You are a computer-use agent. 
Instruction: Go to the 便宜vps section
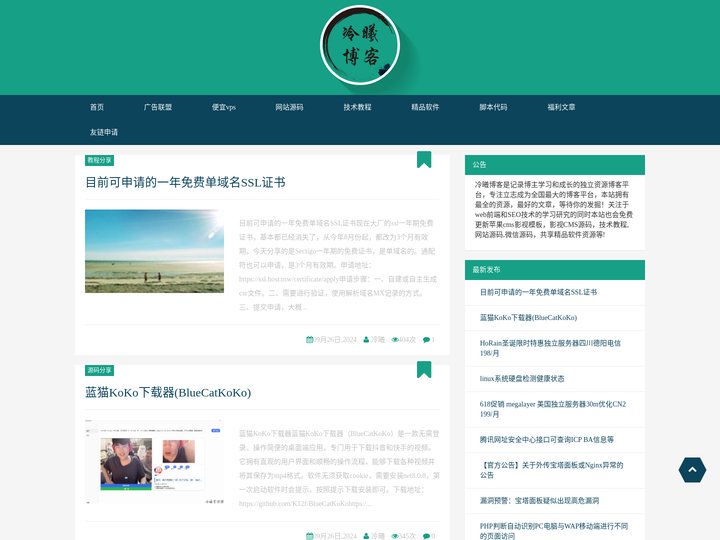(224, 107)
